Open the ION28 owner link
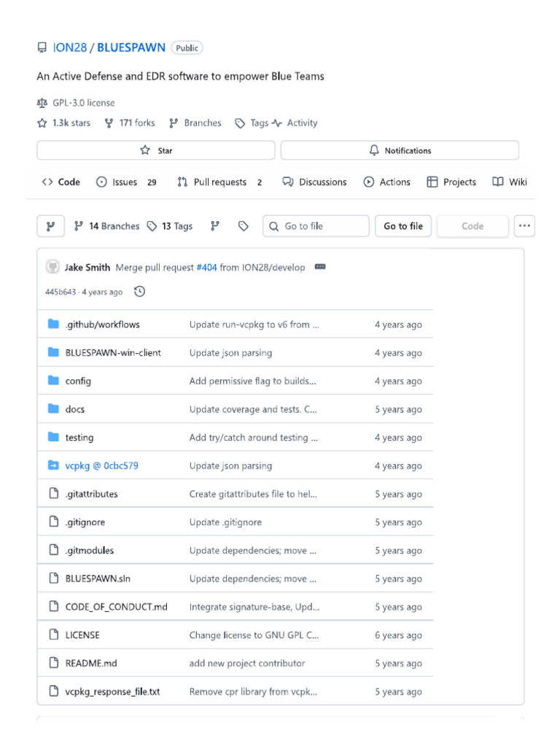The image size is (560, 747). coord(70,47)
